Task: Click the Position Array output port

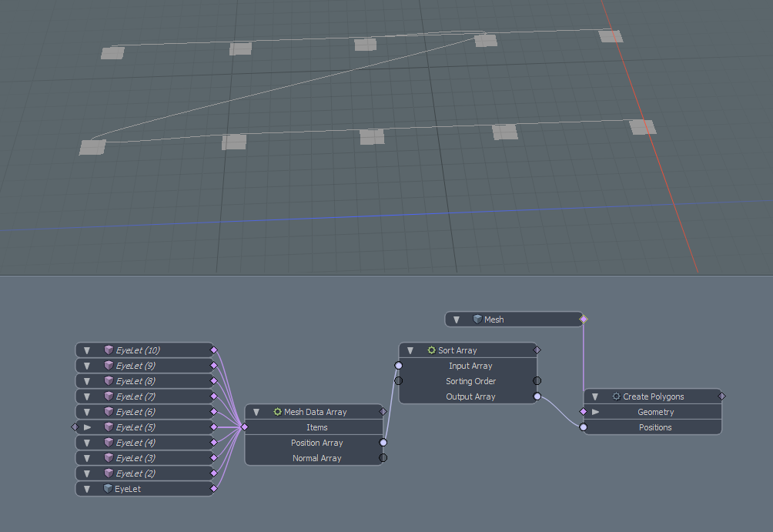Action: 383,443
